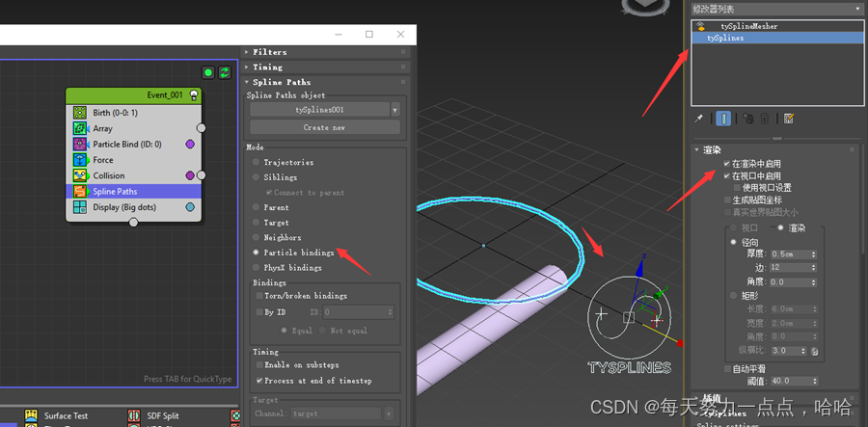
Task: Click the tySplines001 object button
Action: point(320,110)
